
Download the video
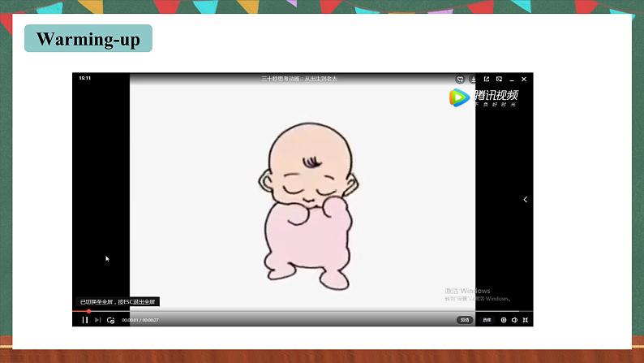[474, 79]
